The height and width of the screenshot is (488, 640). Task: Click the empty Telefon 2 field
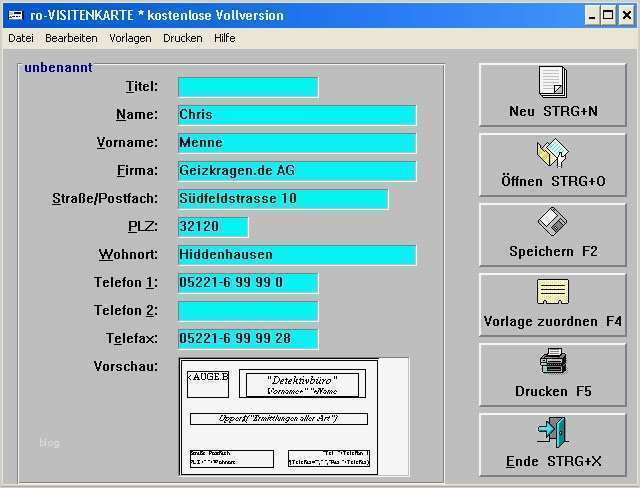(248, 311)
